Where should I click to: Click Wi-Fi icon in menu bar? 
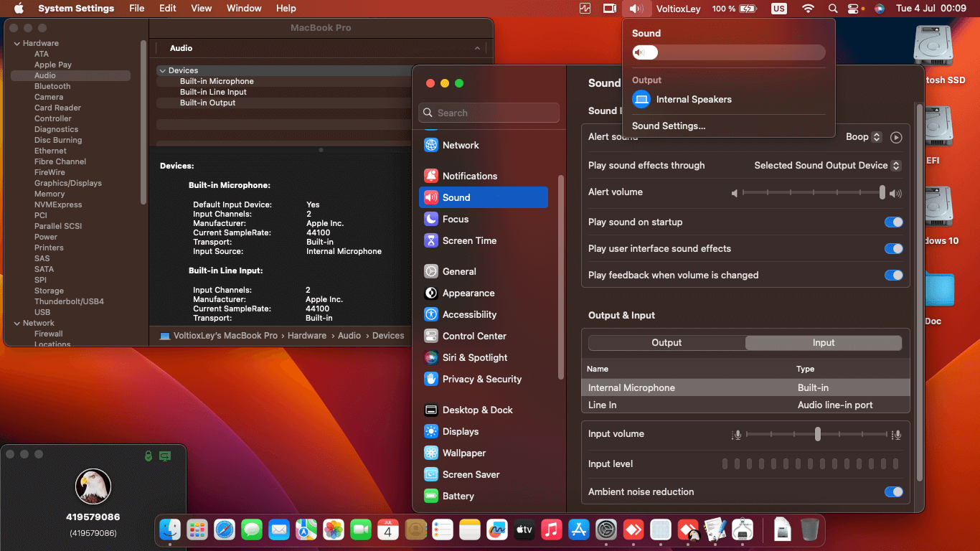tap(809, 9)
